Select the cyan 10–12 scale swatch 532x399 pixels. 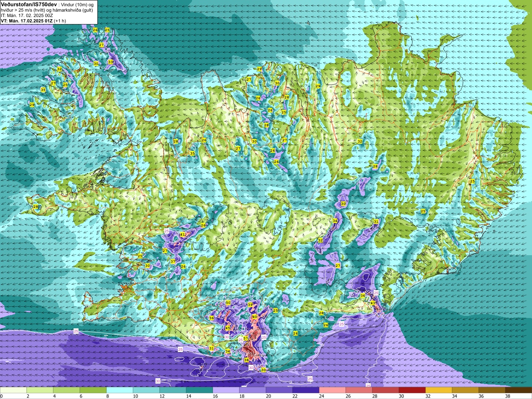point(146,390)
